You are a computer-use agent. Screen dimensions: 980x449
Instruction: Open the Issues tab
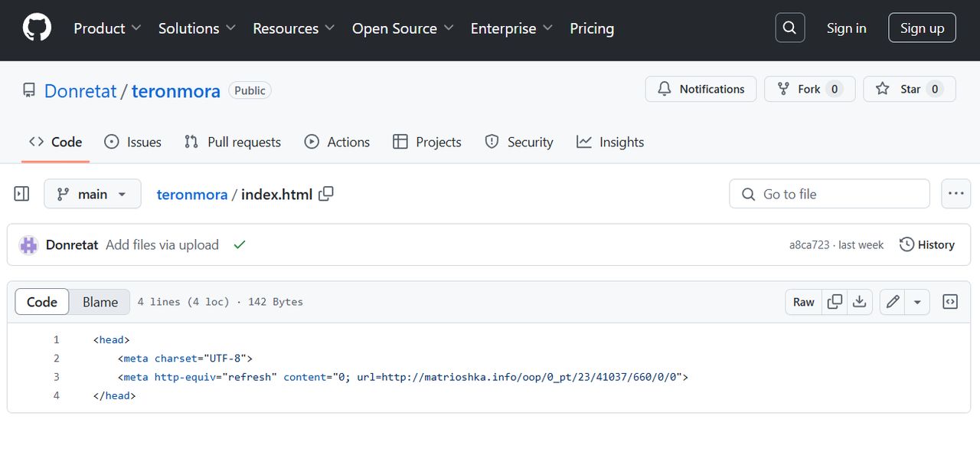(133, 142)
